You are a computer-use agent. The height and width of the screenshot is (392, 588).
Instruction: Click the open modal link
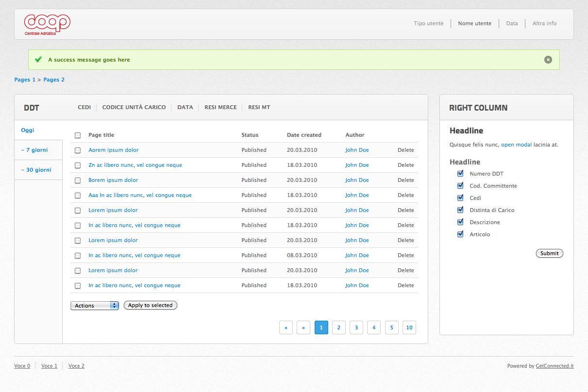point(517,145)
